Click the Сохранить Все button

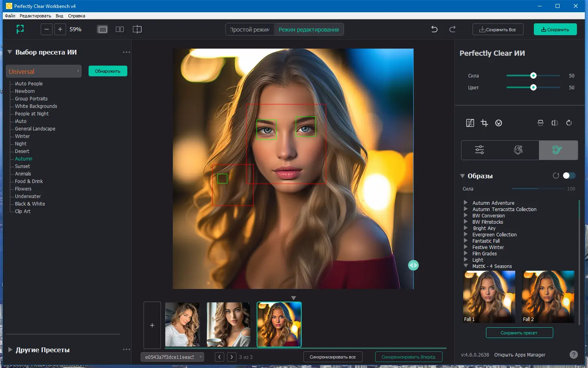(498, 30)
